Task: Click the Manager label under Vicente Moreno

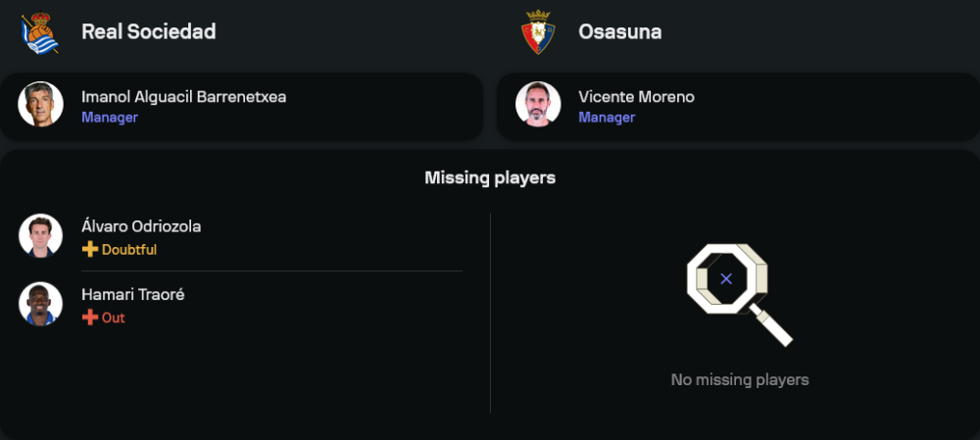Action: pos(607,118)
